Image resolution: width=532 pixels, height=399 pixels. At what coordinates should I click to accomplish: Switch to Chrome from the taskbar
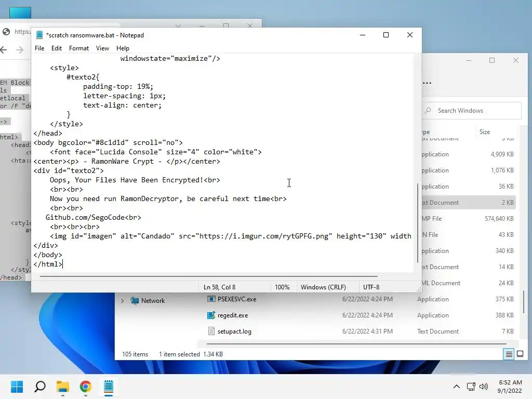pyautogui.click(x=86, y=387)
